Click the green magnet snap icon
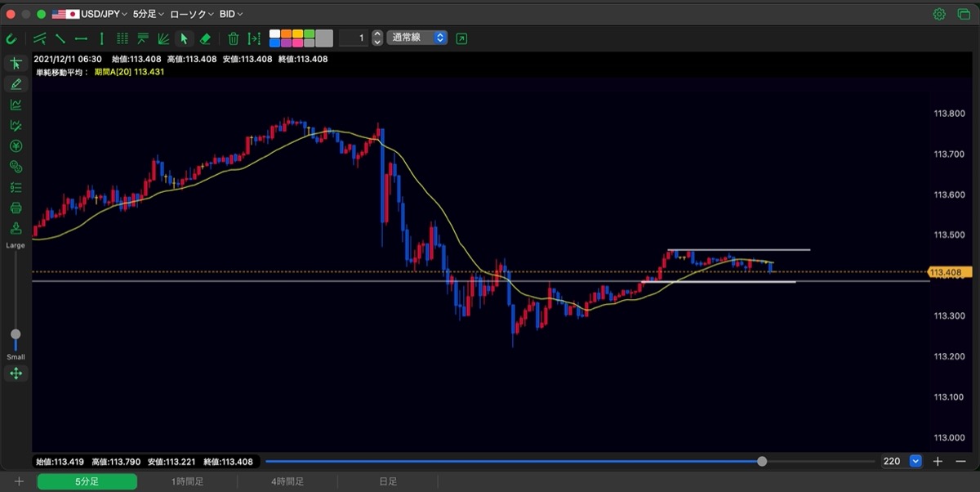The image size is (980, 492). pyautogui.click(x=11, y=38)
